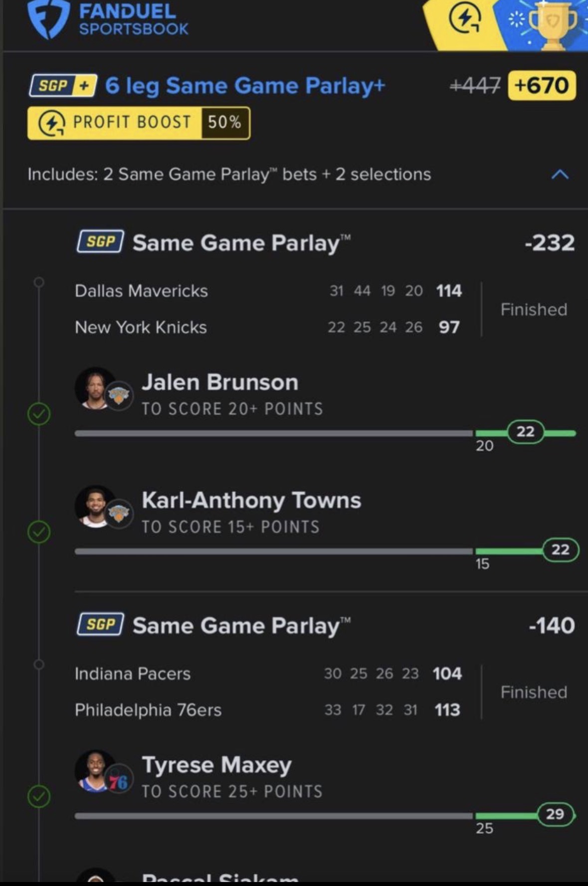Open the 6 leg Same Game Parlay+ title

point(245,86)
